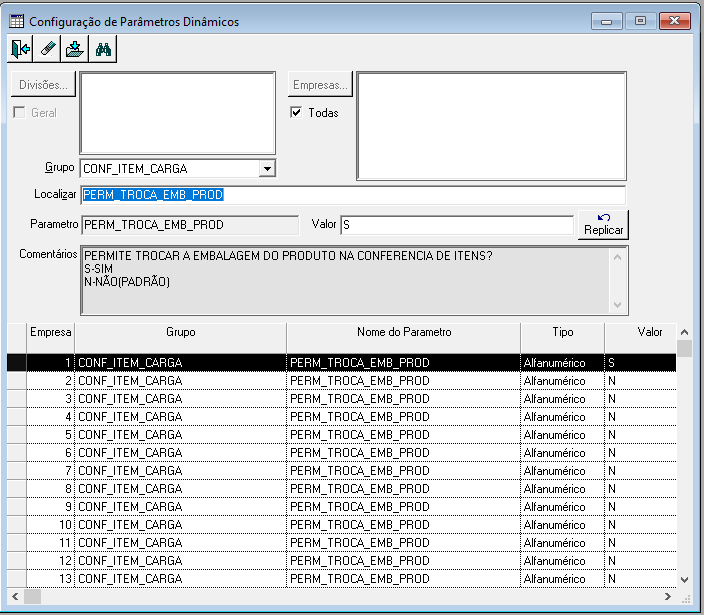Click the Tipo column header
Image resolution: width=704 pixels, height=615 pixels.
click(x=563, y=338)
